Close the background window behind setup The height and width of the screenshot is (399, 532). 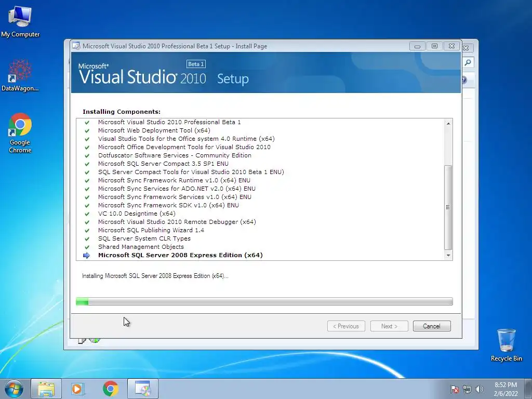(466, 48)
